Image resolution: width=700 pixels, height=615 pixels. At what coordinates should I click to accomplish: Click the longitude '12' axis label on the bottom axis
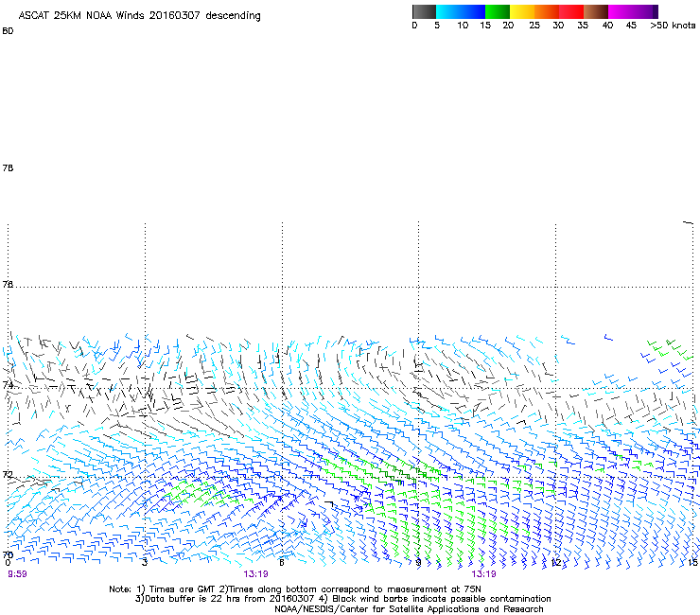tap(557, 563)
